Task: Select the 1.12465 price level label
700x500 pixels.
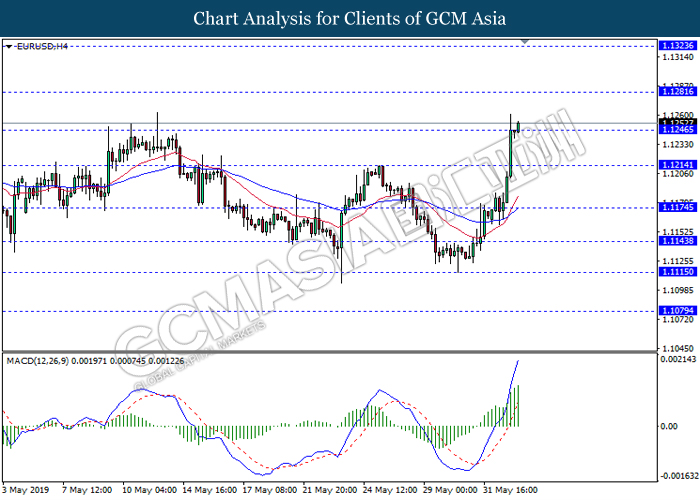Action: [678, 129]
